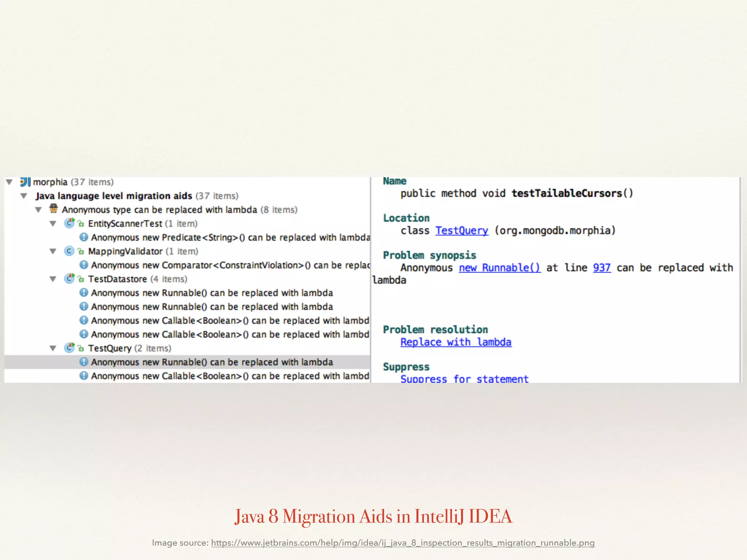Click the lock icon next to TestQuery
The width and height of the screenshot is (747, 560).
[x=81, y=348]
